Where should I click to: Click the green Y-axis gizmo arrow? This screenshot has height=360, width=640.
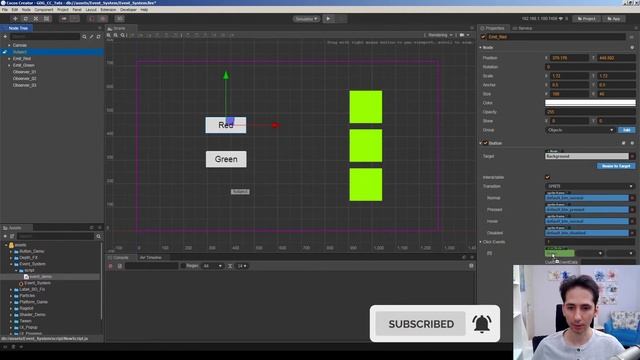coord(226,75)
